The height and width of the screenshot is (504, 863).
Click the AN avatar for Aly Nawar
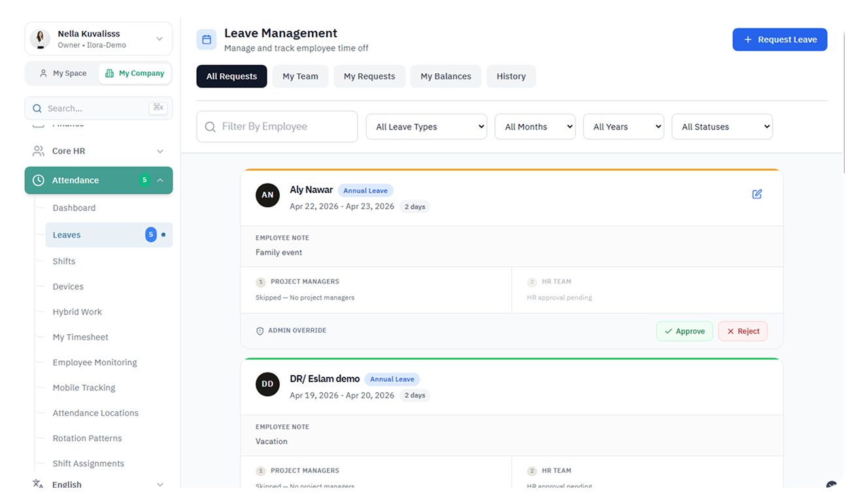(267, 195)
